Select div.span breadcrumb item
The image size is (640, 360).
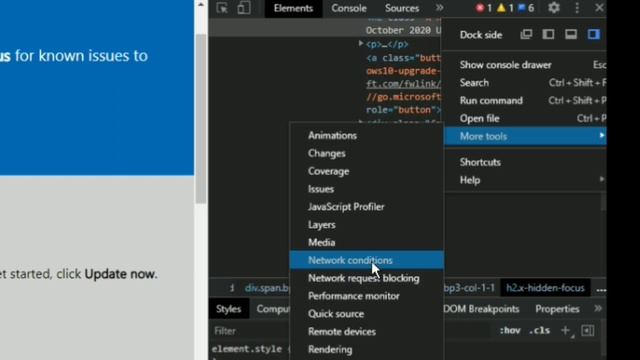point(267,288)
